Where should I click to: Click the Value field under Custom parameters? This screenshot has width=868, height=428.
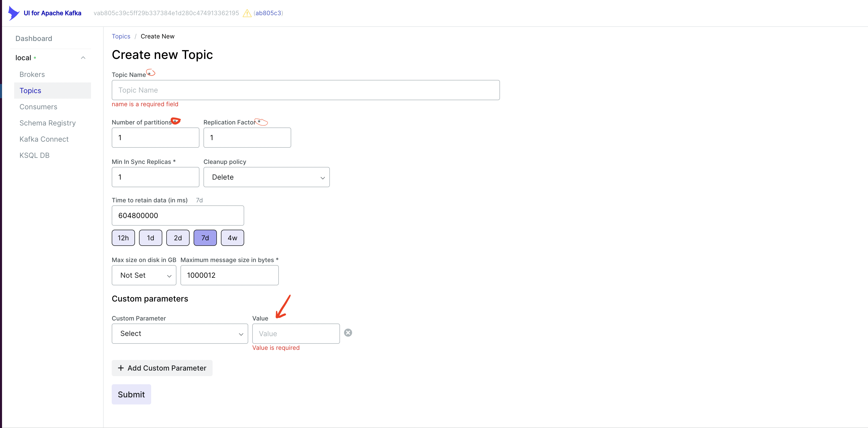[x=296, y=333]
